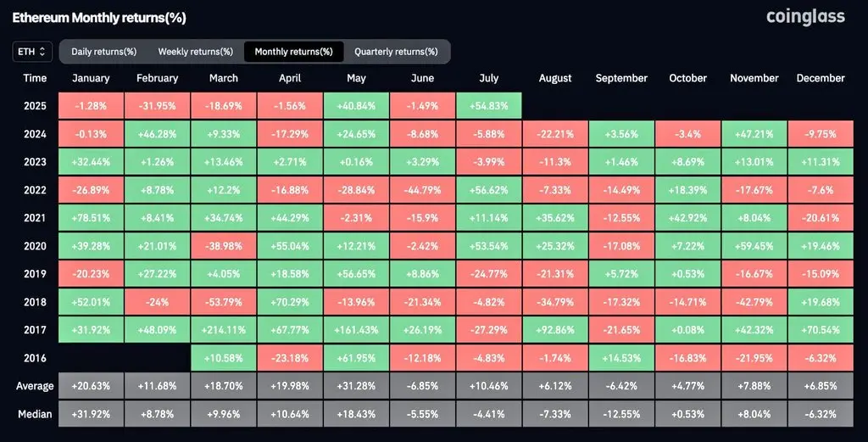Click the May Average +31.28% cell
The height and width of the screenshot is (442, 868).
click(x=356, y=385)
